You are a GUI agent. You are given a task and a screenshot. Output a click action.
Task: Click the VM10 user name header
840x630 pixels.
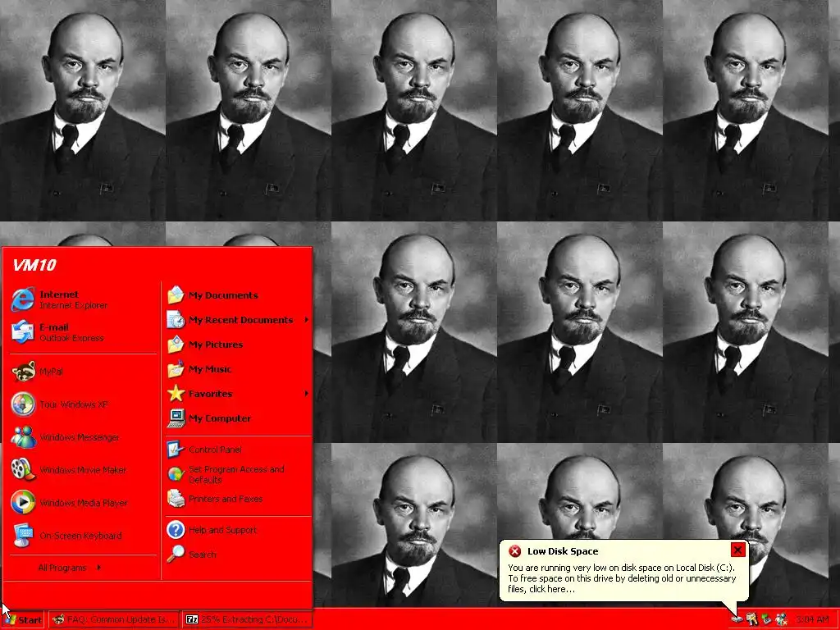pos(34,265)
